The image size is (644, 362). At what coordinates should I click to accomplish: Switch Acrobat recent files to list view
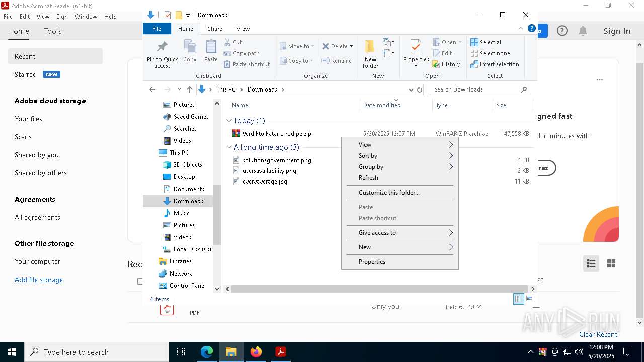coord(591,263)
